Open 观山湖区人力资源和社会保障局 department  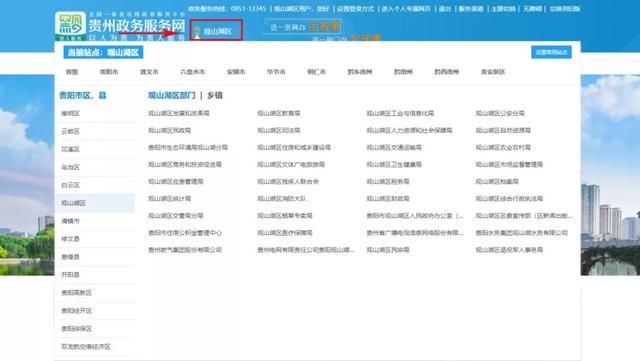pos(409,131)
